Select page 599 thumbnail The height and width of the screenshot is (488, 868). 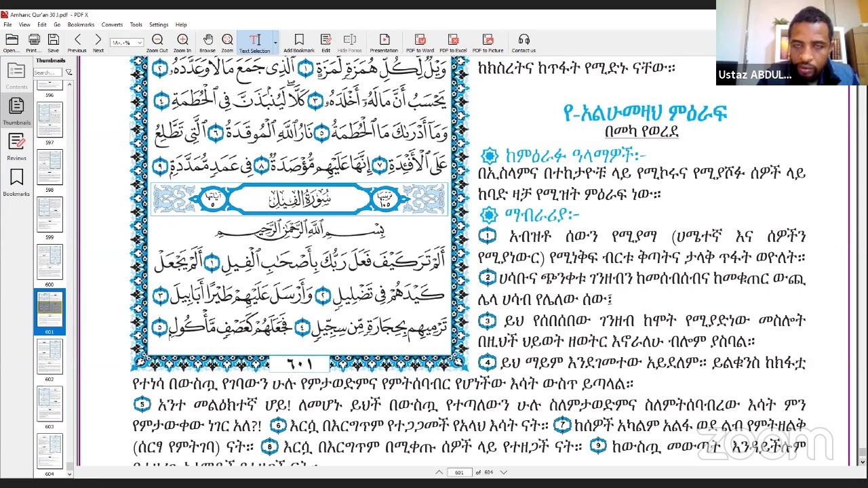pos(50,215)
